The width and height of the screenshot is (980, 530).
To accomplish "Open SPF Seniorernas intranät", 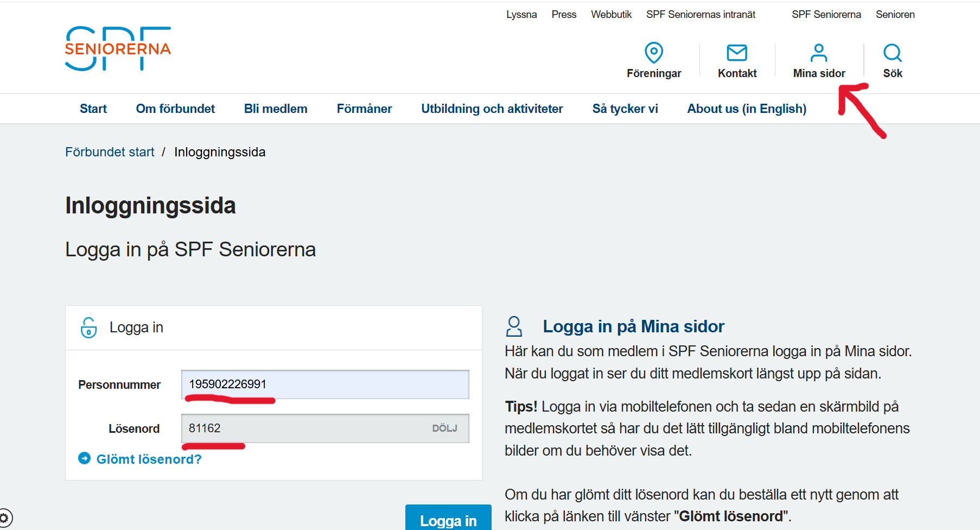I will click(x=701, y=15).
